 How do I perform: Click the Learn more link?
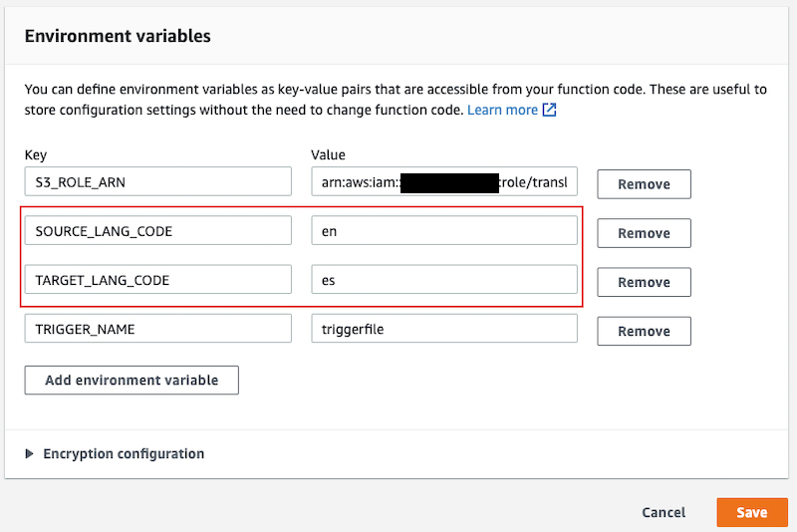[x=502, y=110]
